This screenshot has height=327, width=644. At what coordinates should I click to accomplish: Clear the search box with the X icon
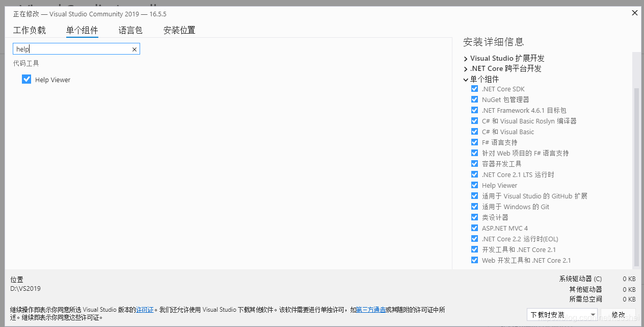[135, 49]
